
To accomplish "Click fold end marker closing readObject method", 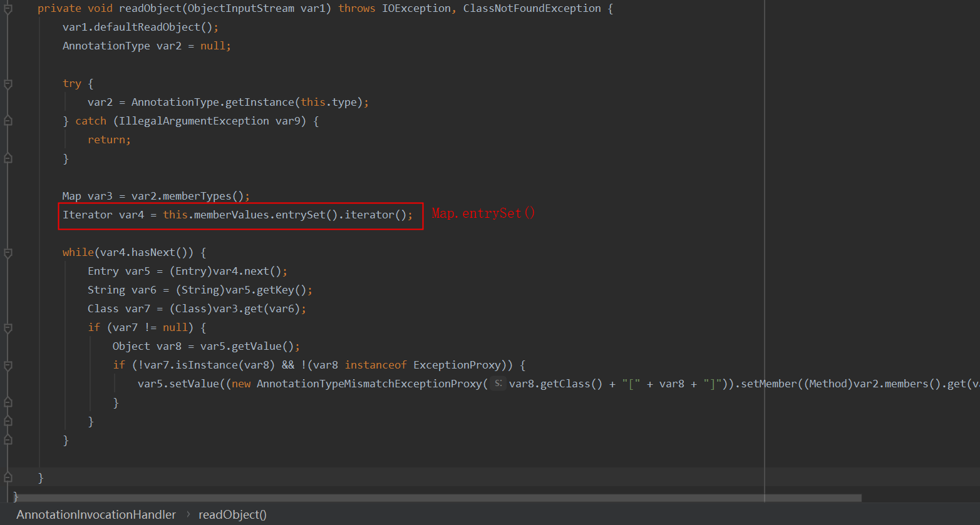I will (8, 478).
